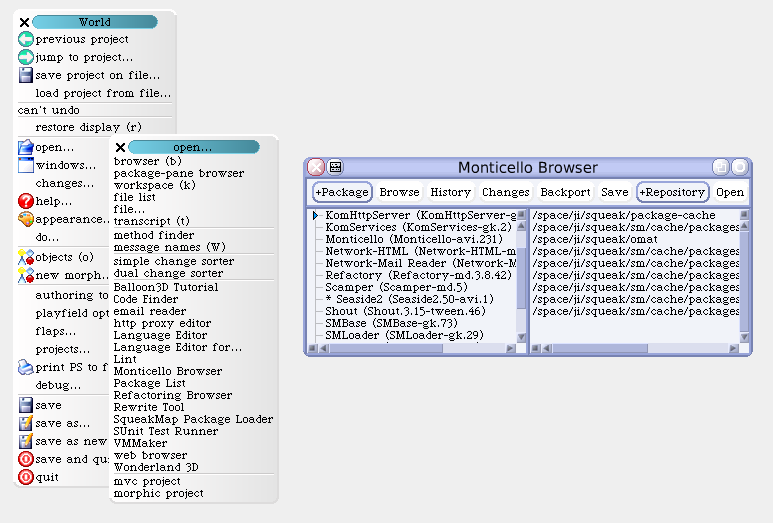The height and width of the screenshot is (523, 773).
Task: Click the +Package button
Action: coord(342,192)
